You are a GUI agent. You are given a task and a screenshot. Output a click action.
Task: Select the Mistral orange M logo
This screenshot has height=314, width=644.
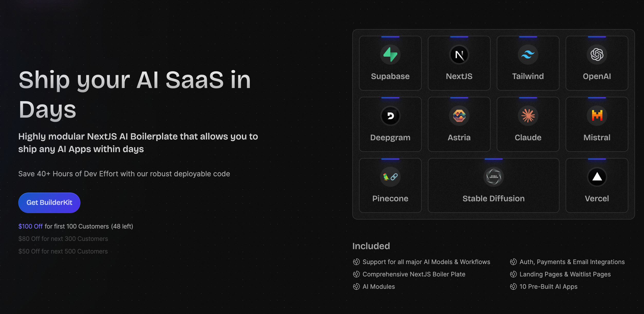tap(597, 116)
